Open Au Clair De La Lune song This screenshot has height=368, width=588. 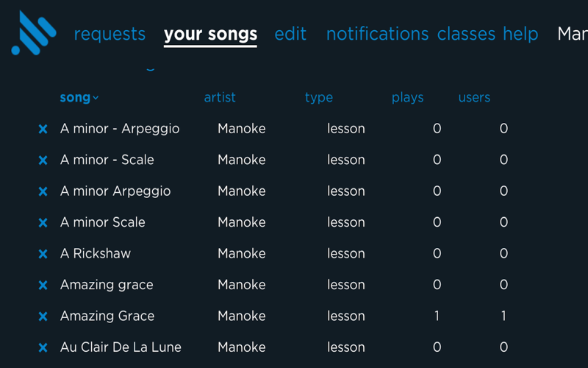[x=121, y=347]
